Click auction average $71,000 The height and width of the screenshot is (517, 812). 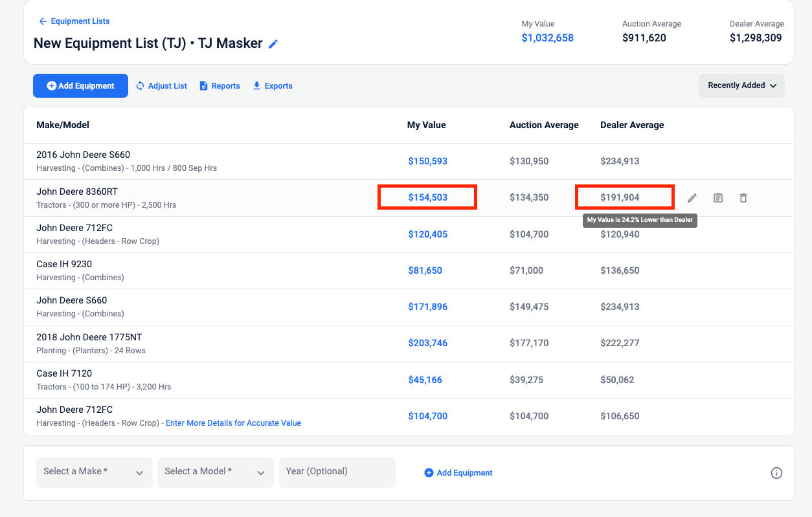tap(526, 270)
